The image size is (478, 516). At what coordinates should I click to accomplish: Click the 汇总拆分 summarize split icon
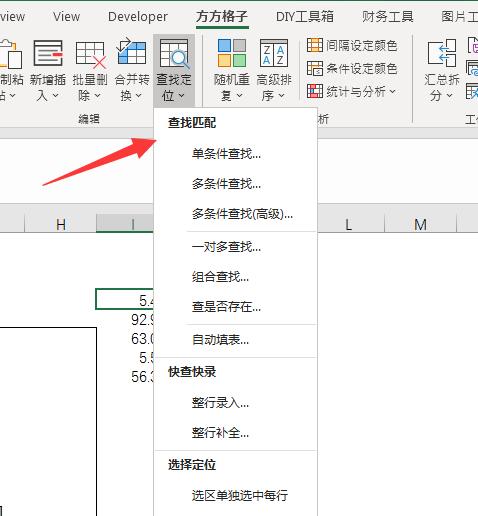point(442,53)
